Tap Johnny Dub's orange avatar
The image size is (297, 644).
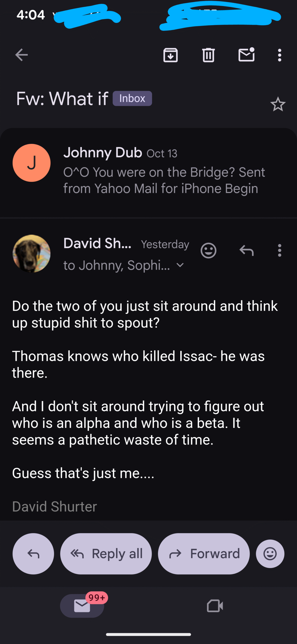click(32, 163)
